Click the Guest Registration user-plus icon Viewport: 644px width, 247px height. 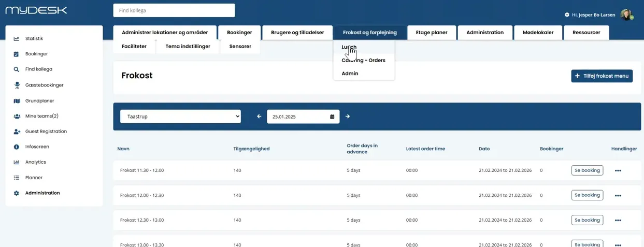(17, 132)
